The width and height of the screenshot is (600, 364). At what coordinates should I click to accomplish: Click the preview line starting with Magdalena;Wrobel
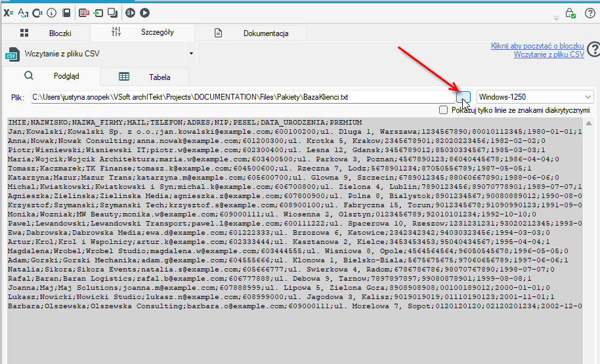pos(288,251)
